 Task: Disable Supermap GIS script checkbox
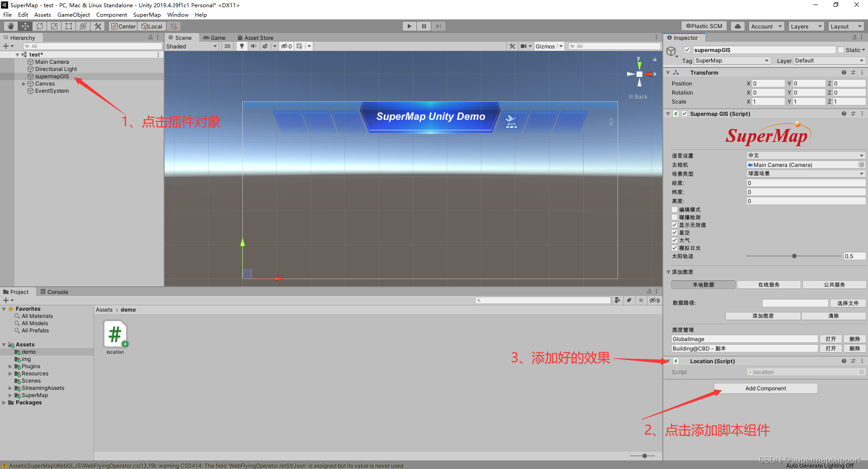click(x=685, y=114)
